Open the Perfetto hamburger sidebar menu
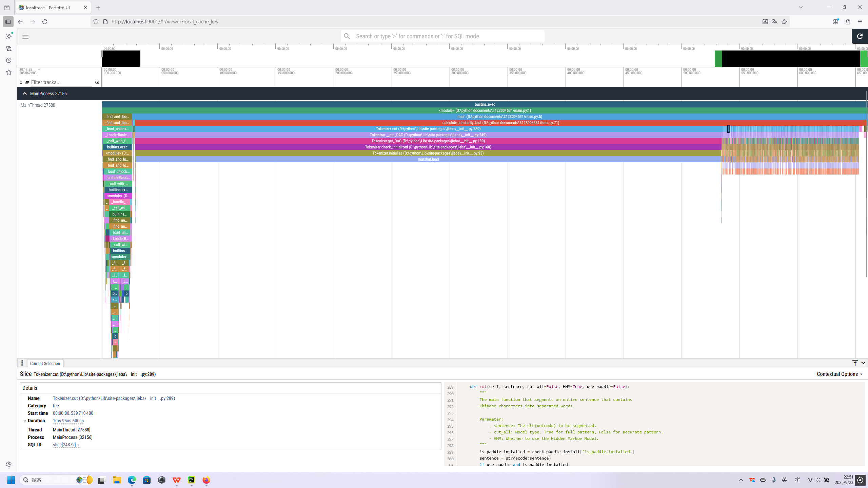 pos(25,37)
